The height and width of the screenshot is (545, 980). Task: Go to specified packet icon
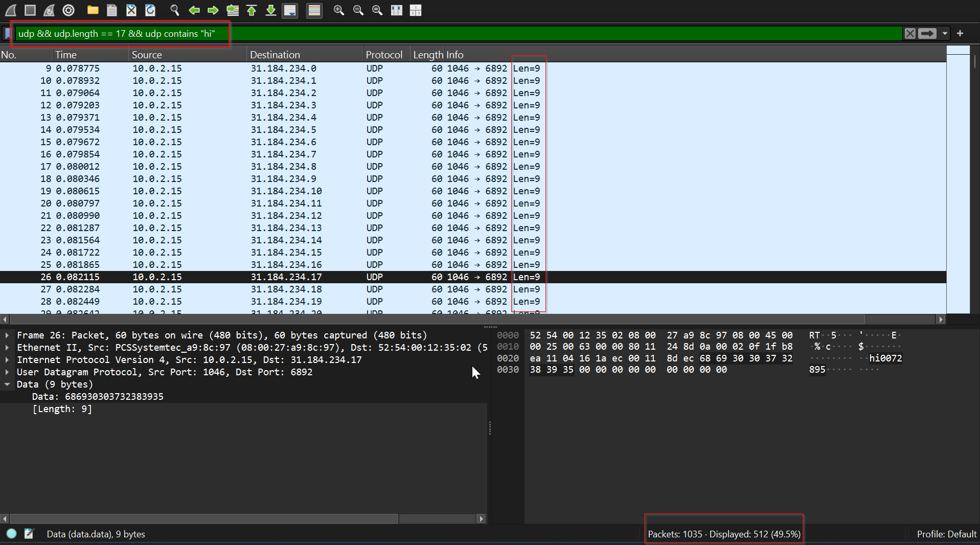pyautogui.click(x=233, y=10)
